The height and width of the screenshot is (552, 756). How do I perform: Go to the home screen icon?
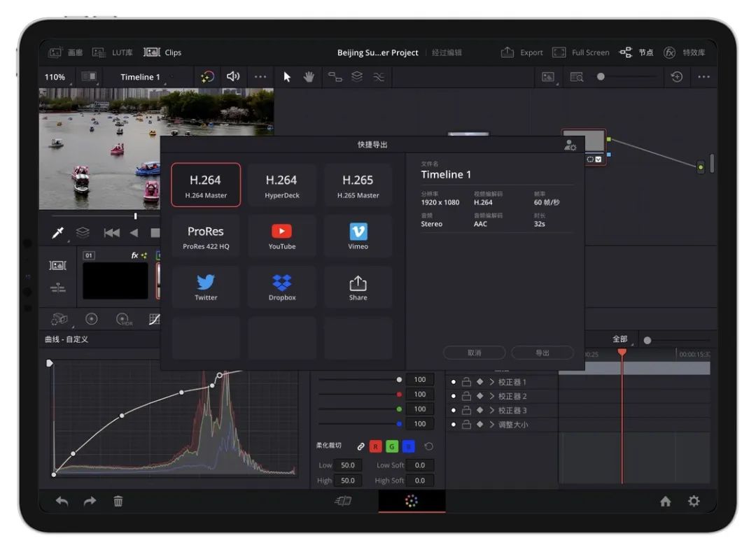point(666,502)
